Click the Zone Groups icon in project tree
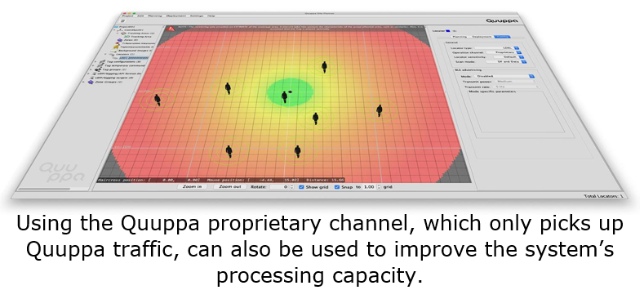 point(91,82)
